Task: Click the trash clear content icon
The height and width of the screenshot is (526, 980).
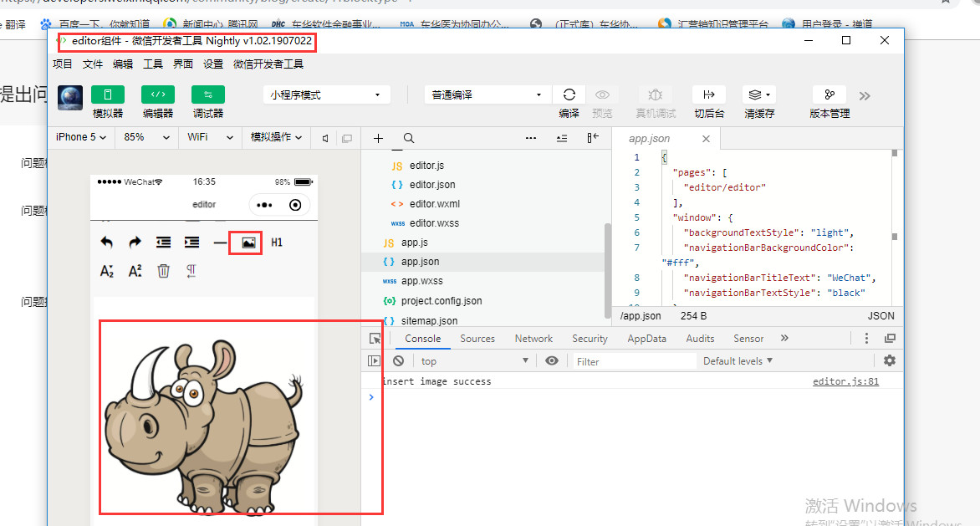Action: [x=163, y=270]
